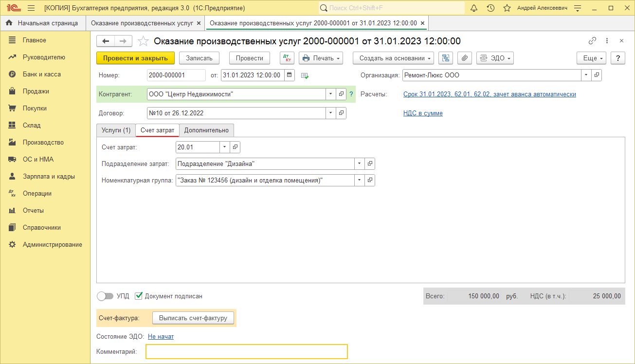Screen dimensions: 635x364
Task: Show Дт/Кт postings of the document
Action: 287,58
